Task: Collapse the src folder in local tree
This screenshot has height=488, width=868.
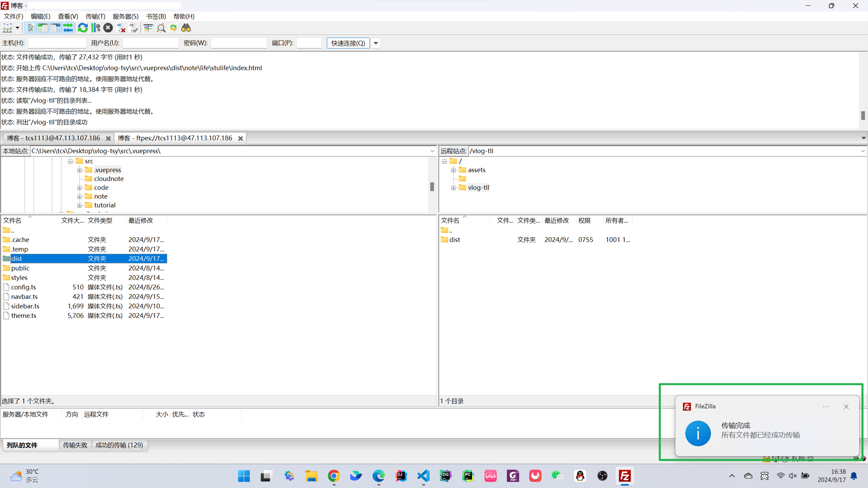Action: [70, 161]
